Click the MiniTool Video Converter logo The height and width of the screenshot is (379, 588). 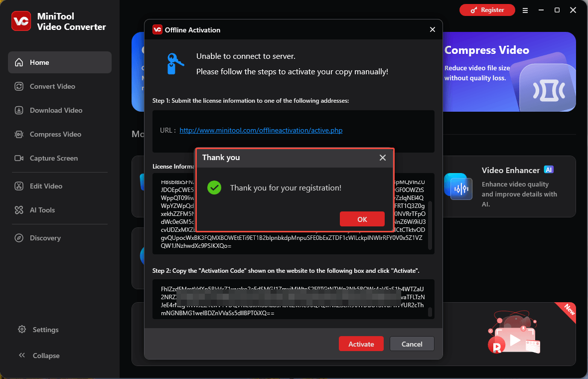pyautogui.click(x=21, y=21)
